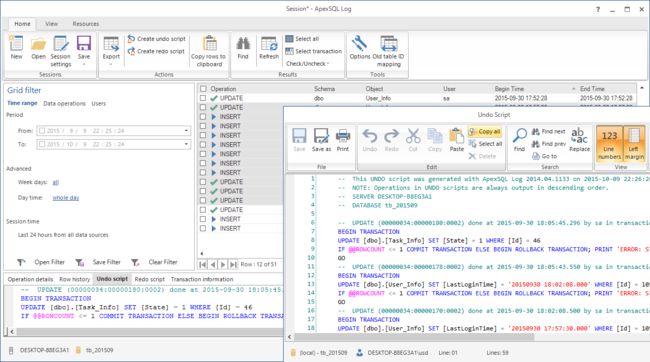Check the first UPDATE row for User_Info
Screen dimensions: 650x362
[x=203, y=98]
